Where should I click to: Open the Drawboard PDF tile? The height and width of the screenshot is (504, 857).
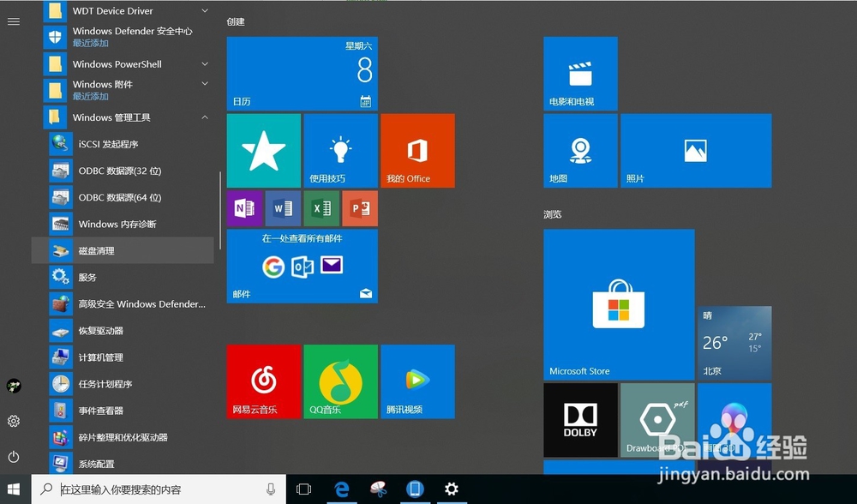(657, 420)
